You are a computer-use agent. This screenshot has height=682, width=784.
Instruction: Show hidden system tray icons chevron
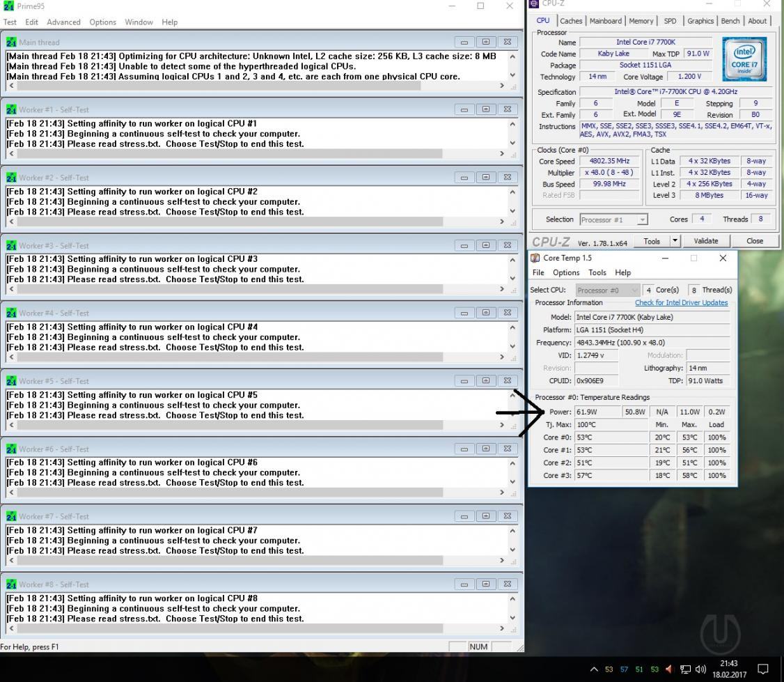(x=594, y=669)
